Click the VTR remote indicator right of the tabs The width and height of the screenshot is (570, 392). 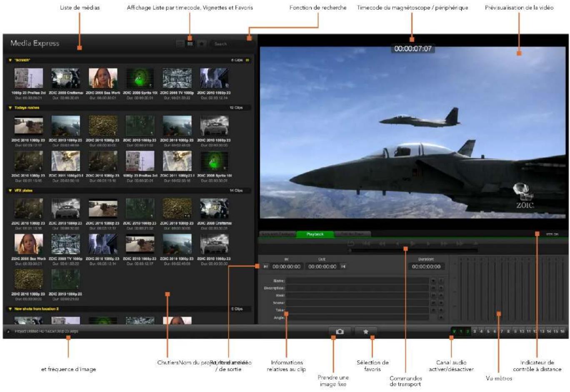click(x=552, y=234)
